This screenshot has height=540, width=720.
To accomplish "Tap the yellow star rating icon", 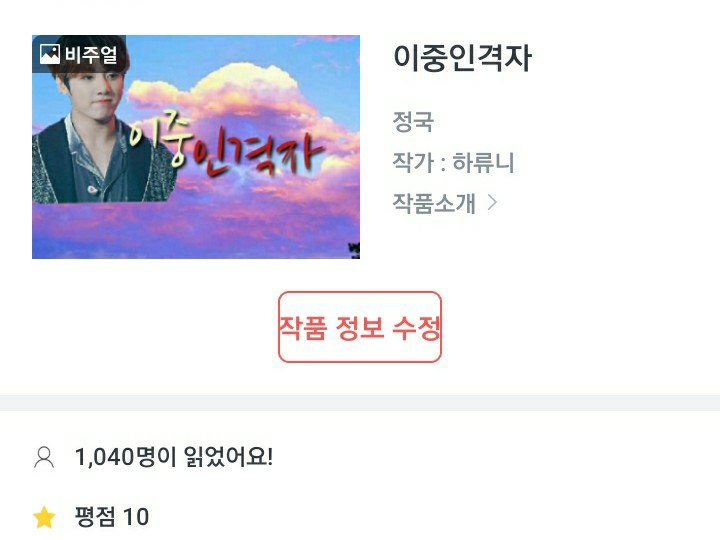I will (45, 517).
